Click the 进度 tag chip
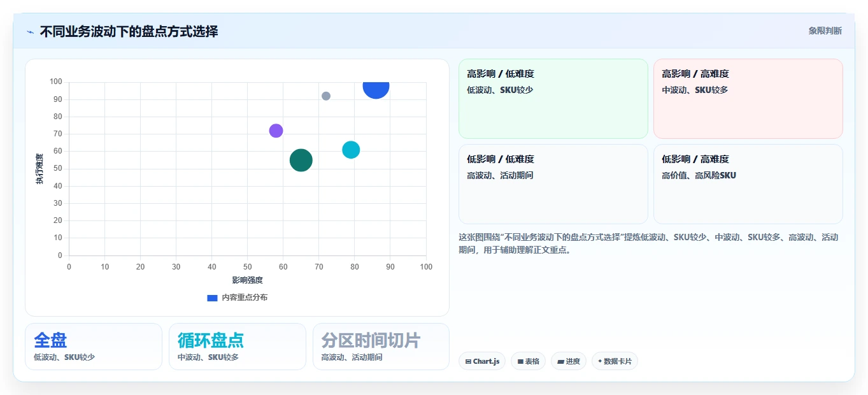868x395 pixels. point(569,361)
